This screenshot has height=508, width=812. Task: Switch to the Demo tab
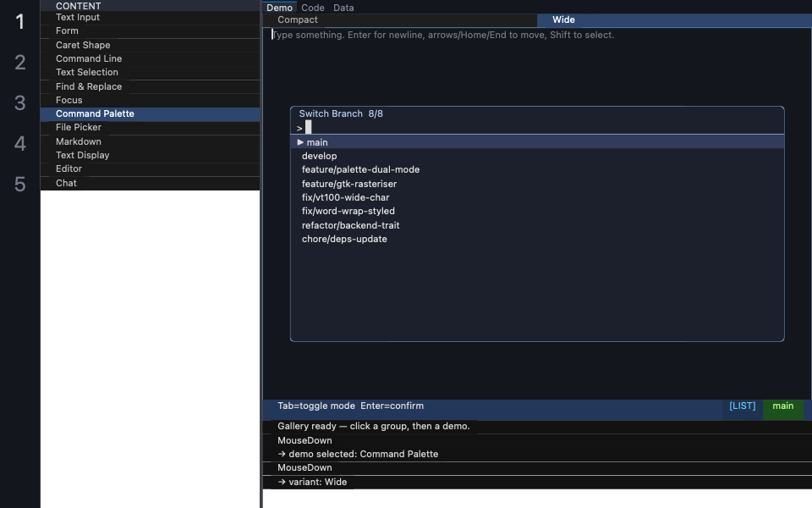(280, 8)
